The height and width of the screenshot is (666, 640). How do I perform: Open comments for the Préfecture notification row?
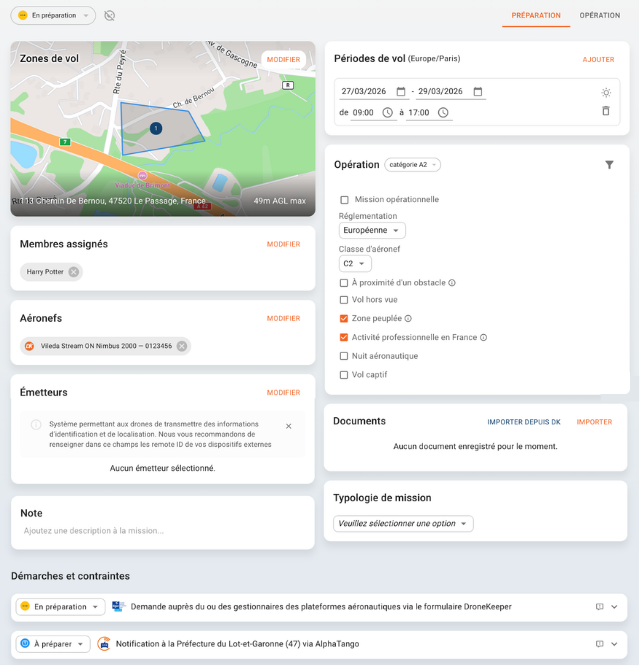tap(599, 644)
